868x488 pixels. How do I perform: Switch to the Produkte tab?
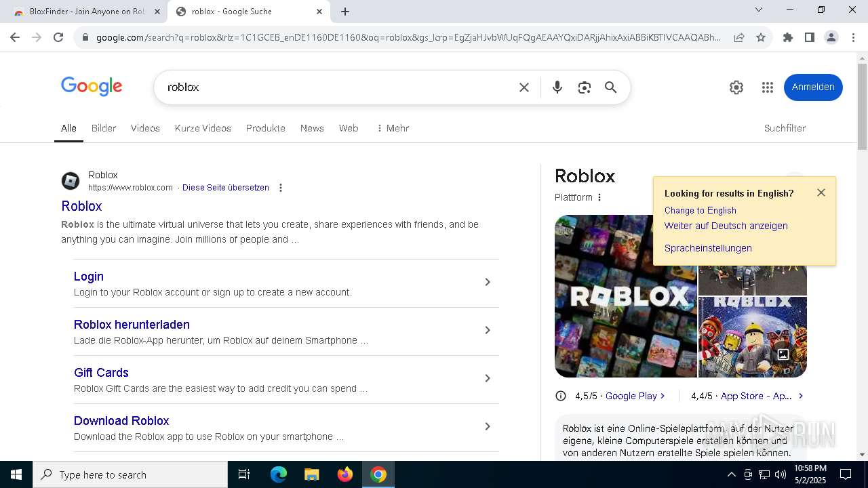point(266,128)
